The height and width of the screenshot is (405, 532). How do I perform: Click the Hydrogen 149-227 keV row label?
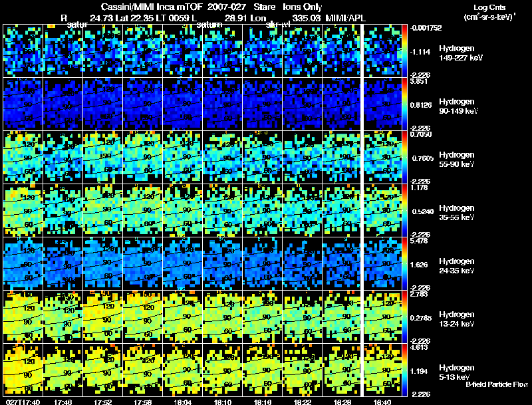[460, 53]
